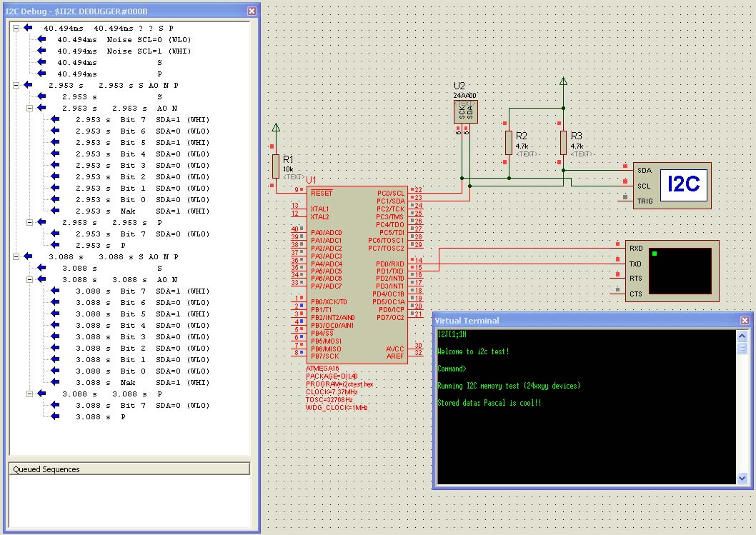
Task: Collapse the 2.953 s S A0 N P sequence
Action: click(16, 85)
